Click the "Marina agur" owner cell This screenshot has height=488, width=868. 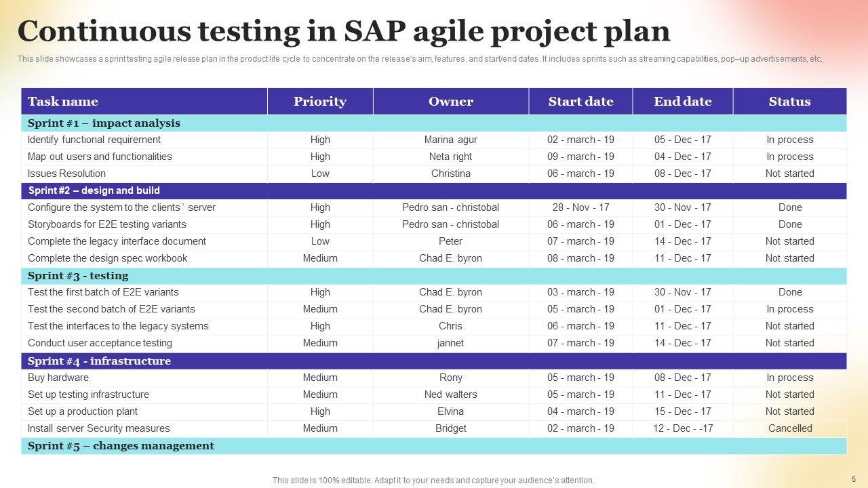point(451,140)
